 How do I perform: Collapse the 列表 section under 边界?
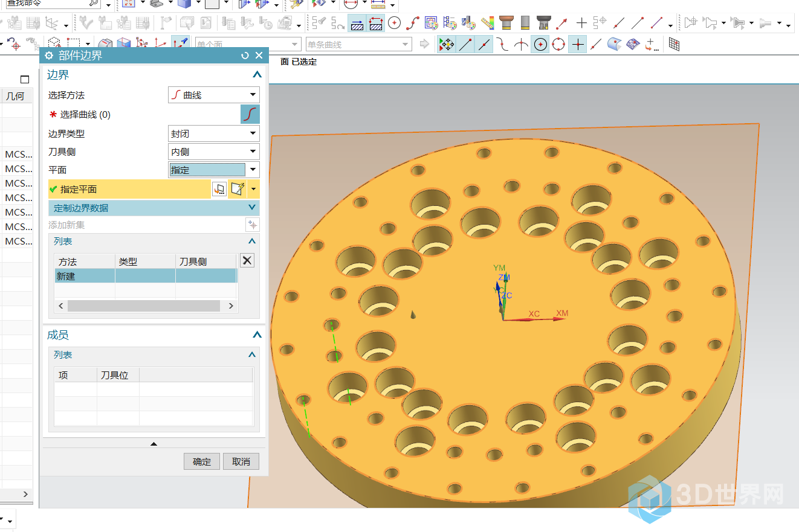[x=253, y=241]
